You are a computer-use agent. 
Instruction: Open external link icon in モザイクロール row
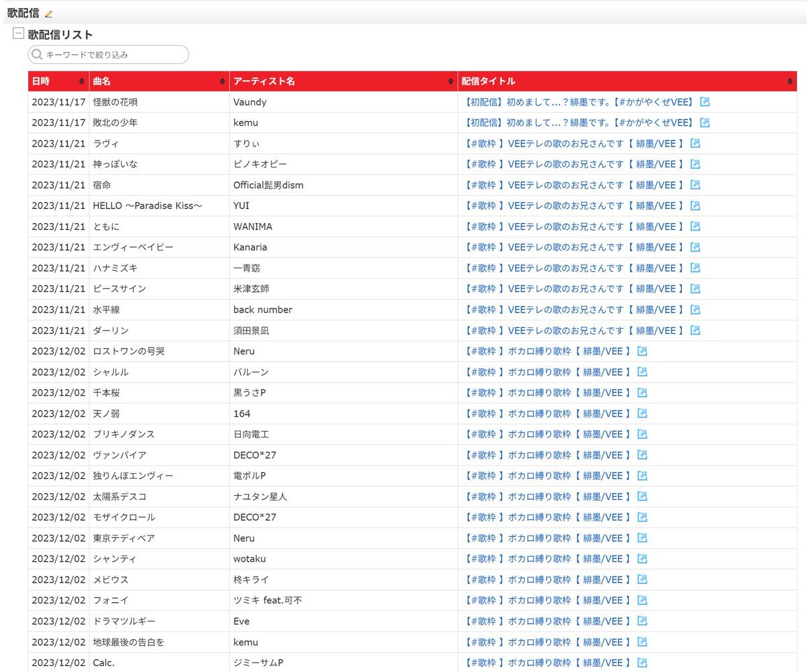[642, 517]
